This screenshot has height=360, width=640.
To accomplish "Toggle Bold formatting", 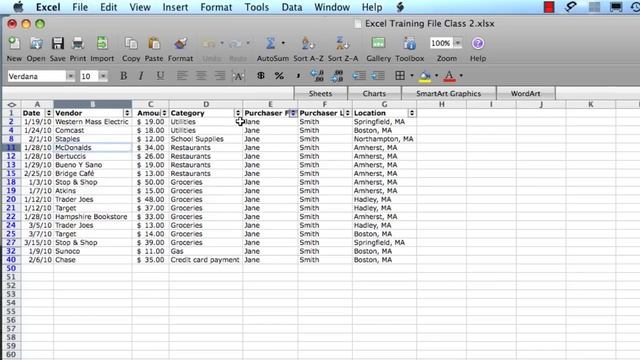I will (123, 76).
